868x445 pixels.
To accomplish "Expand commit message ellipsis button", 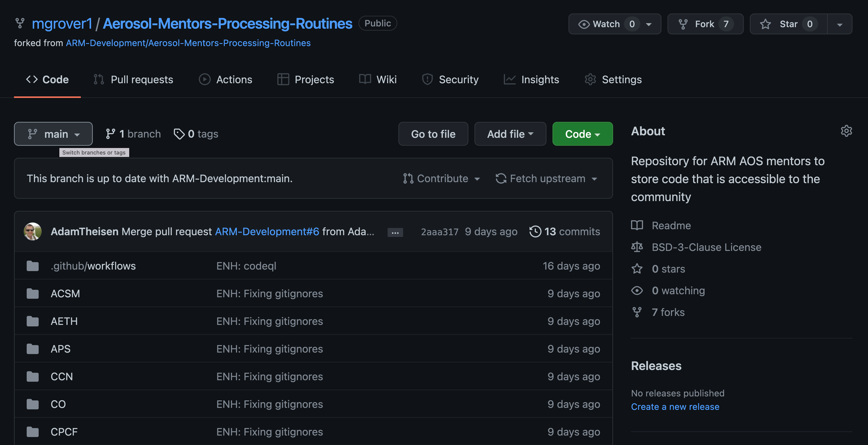I will (x=395, y=232).
